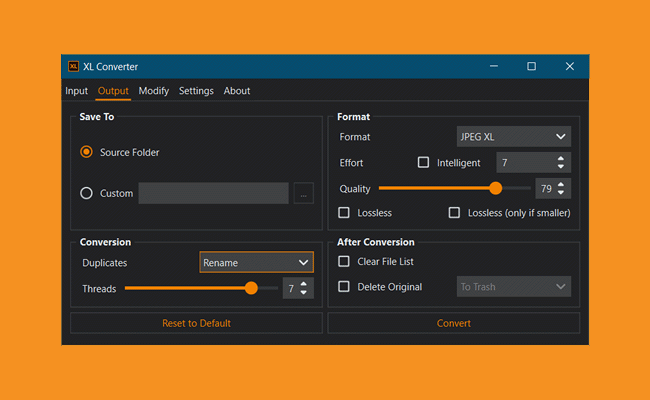
Task: Open the To Trash dropdown
Action: (x=514, y=286)
